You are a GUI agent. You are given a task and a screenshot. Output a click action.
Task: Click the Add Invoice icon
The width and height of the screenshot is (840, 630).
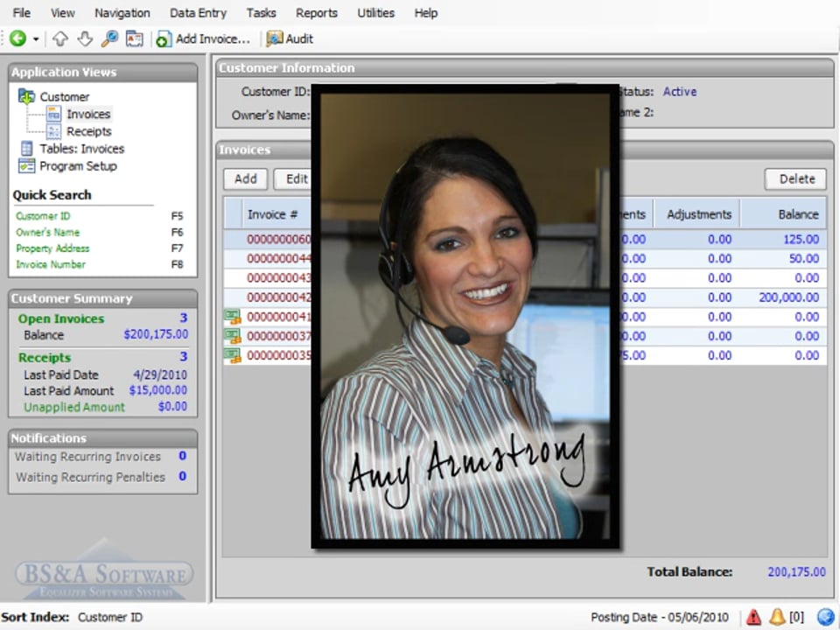164,39
